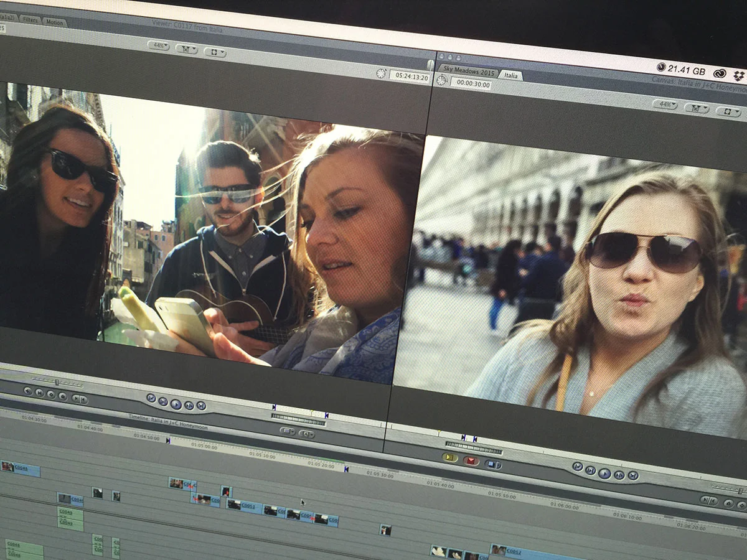Open the Canvas 44% zoom dropdown
The height and width of the screenshot is (560, 747).
point(665,104)
